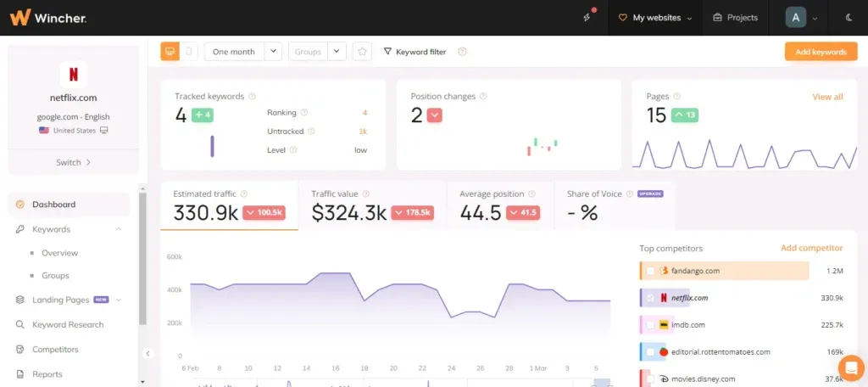Image resolution: width=868 pixels, height=387 pixels.
Task: Open the chat support bubble
Action: (x=851, y=367)
